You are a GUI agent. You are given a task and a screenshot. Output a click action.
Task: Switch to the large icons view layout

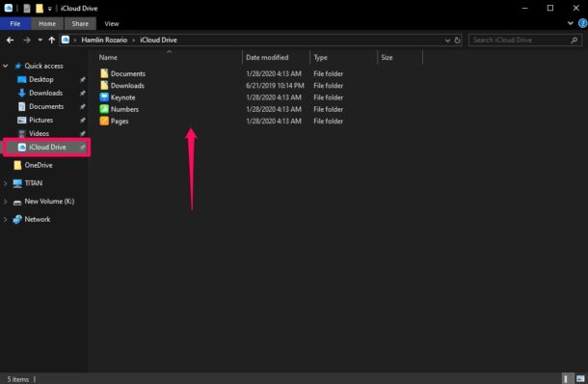pos(580,378)
